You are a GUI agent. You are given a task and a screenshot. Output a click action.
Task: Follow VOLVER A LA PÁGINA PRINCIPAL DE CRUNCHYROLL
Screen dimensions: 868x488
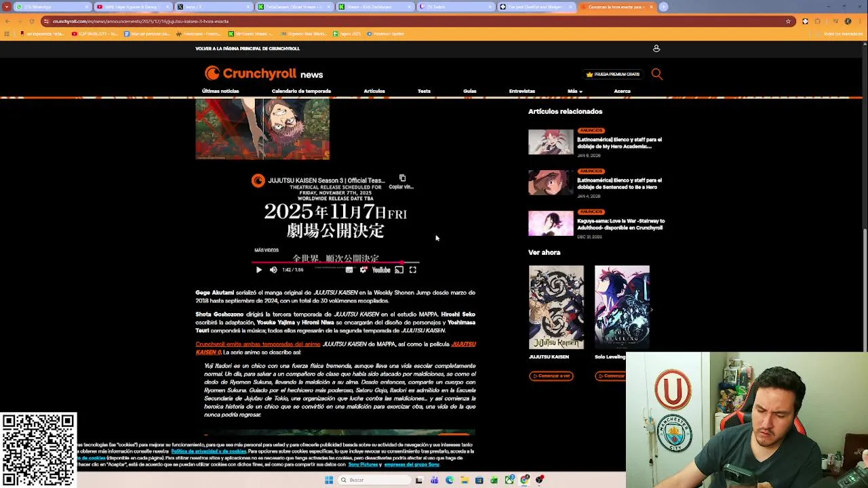(x=248, y=49)
